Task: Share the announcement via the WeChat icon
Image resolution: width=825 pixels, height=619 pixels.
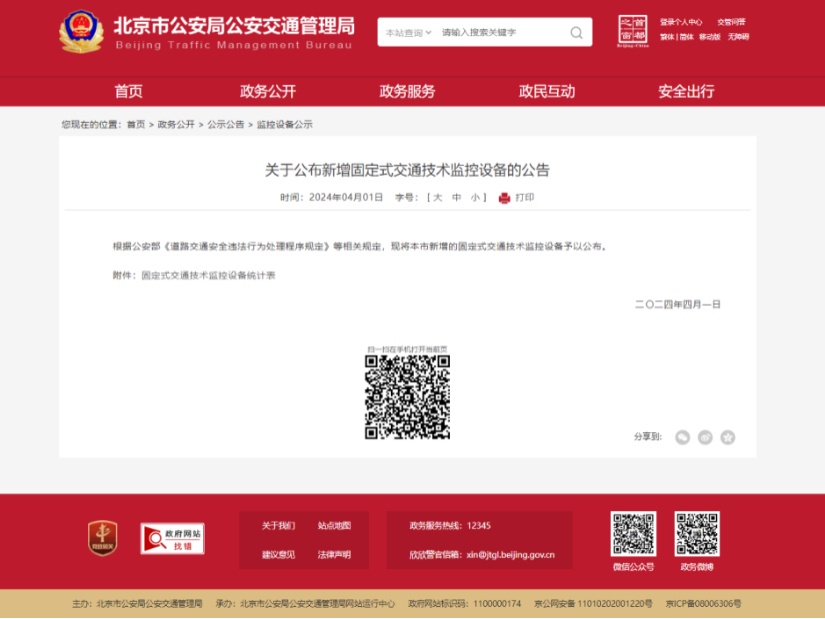Action: pyautogui.click(x=684, y=437)
